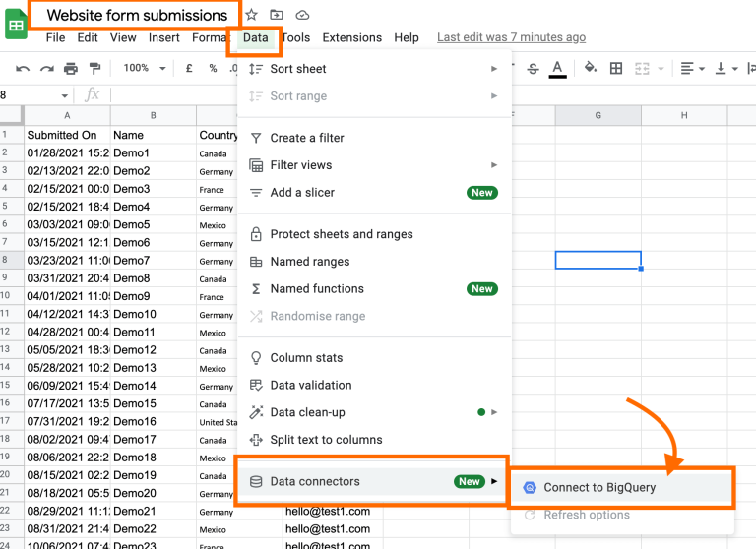Select column B header
The width and height of the screenshot is (756, 549).
[153, 116]
